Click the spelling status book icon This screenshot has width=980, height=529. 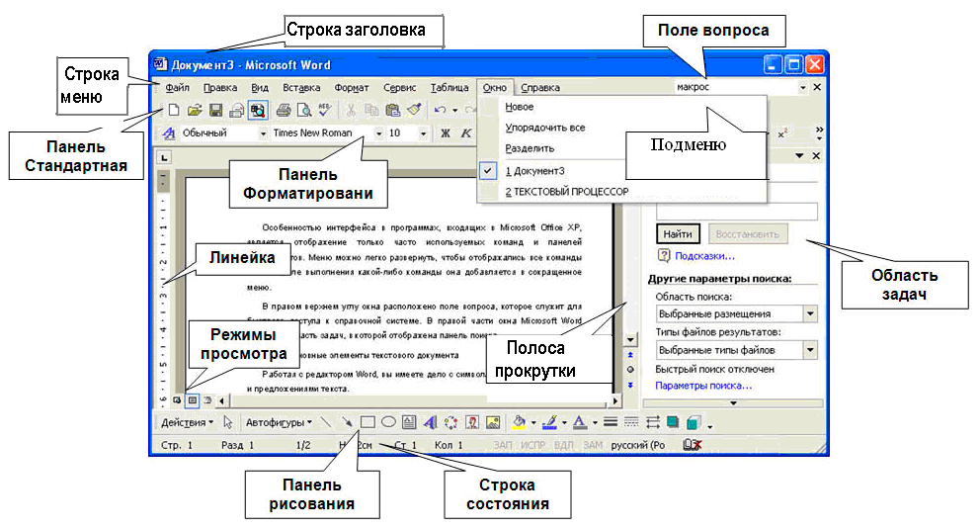point(692,445)
